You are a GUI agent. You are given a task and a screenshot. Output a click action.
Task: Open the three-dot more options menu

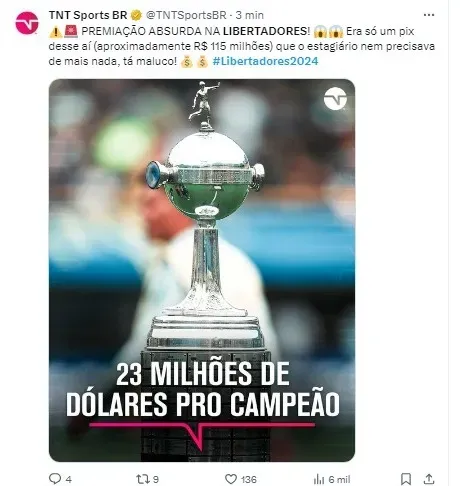[x=429, y=15]
